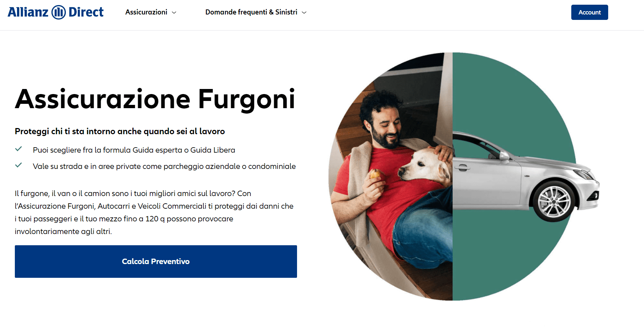Click the Allianz Direct logo
Screen dimensions: 644x327
[56, 12]
